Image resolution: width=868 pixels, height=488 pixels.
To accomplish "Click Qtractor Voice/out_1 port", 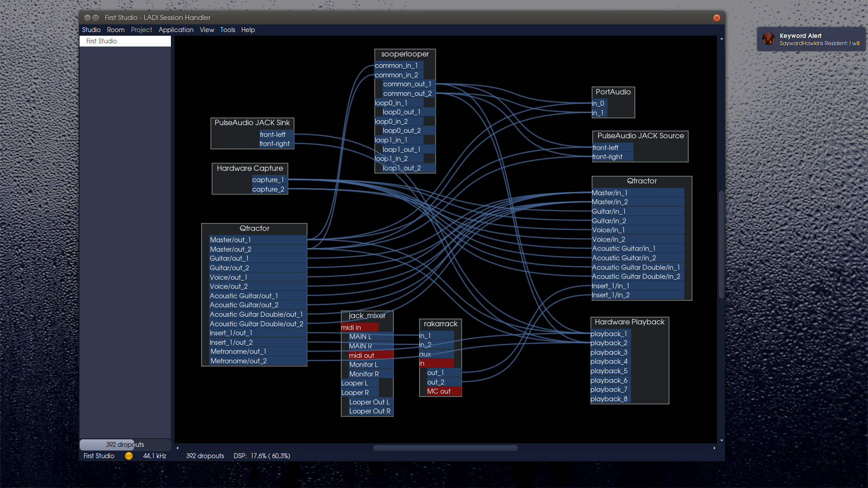I will [258, 277].
